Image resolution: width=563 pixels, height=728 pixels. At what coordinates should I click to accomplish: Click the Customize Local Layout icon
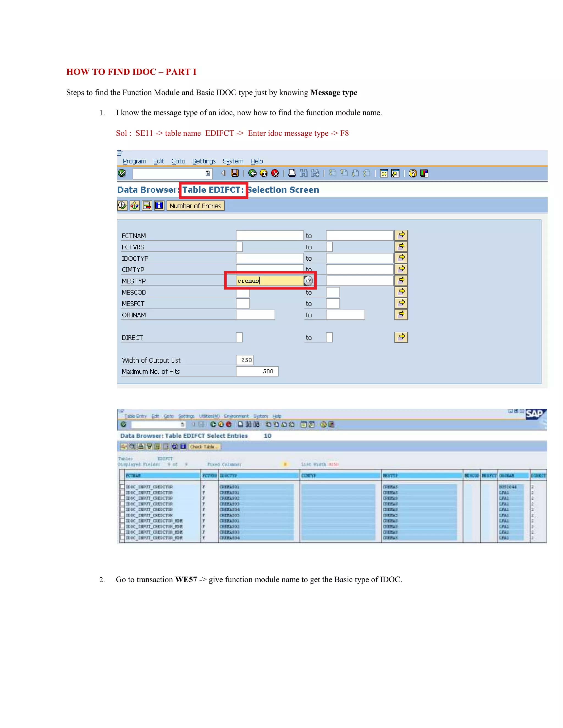click(x=424, y=173)
